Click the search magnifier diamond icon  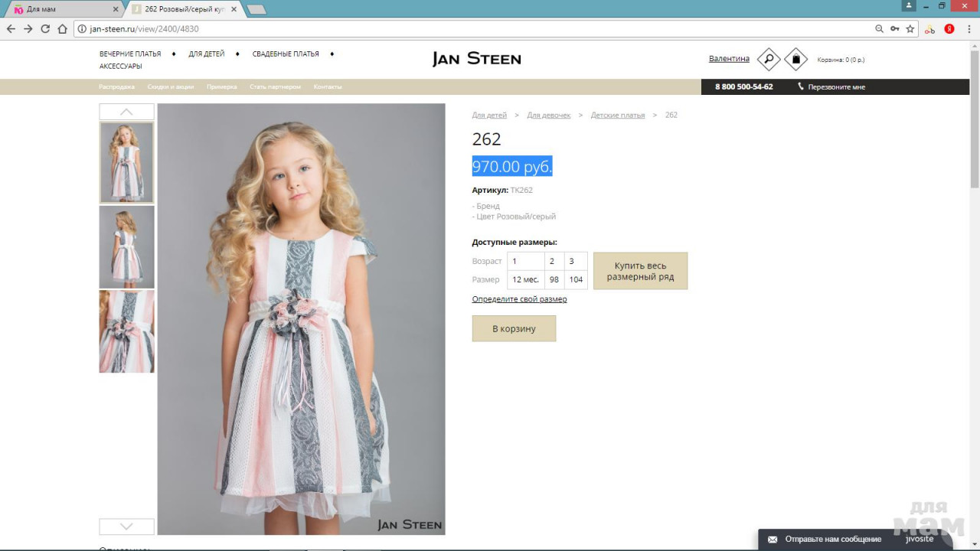click(769, 59)
